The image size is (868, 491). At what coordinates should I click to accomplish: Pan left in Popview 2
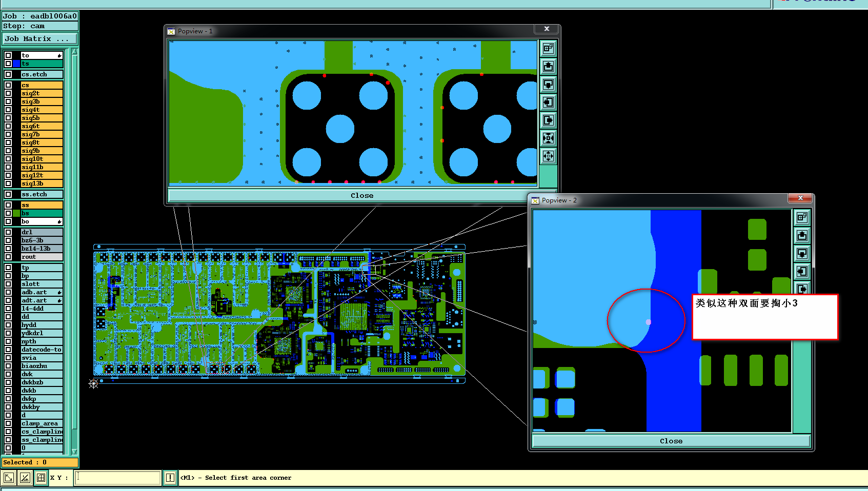tap(802, 271)
